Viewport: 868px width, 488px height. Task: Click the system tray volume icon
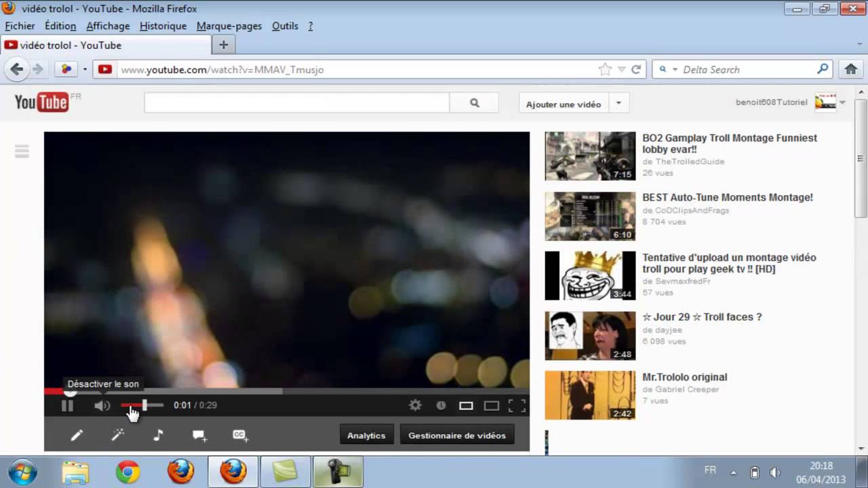pyautogui.click(x=775, y=472)
